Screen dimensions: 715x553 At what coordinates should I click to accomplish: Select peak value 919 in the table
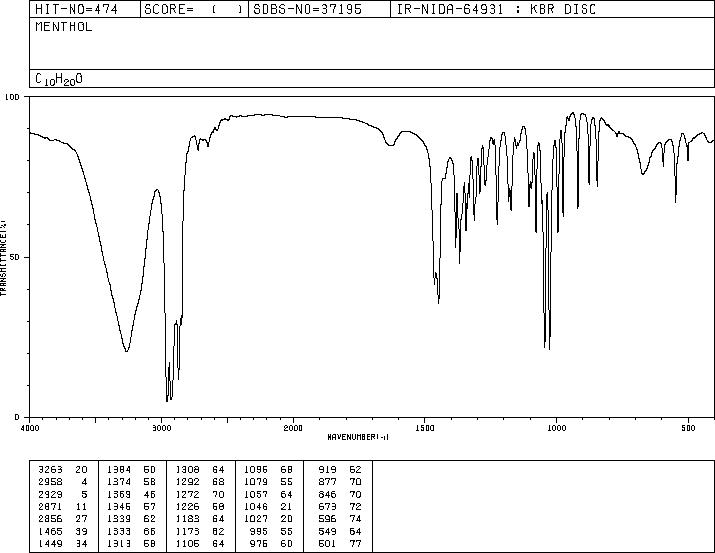point(327,470)
